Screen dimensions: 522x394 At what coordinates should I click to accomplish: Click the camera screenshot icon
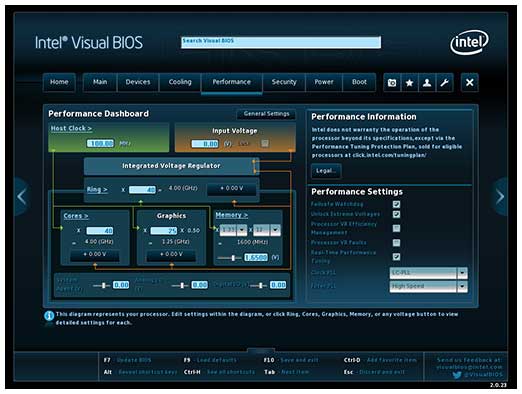(392, 83)
